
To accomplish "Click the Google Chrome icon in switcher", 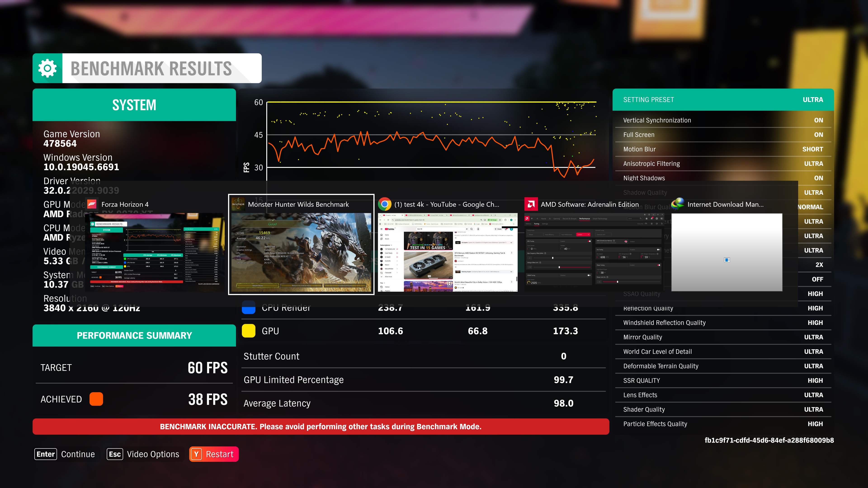I will click(x=384, y=204).
